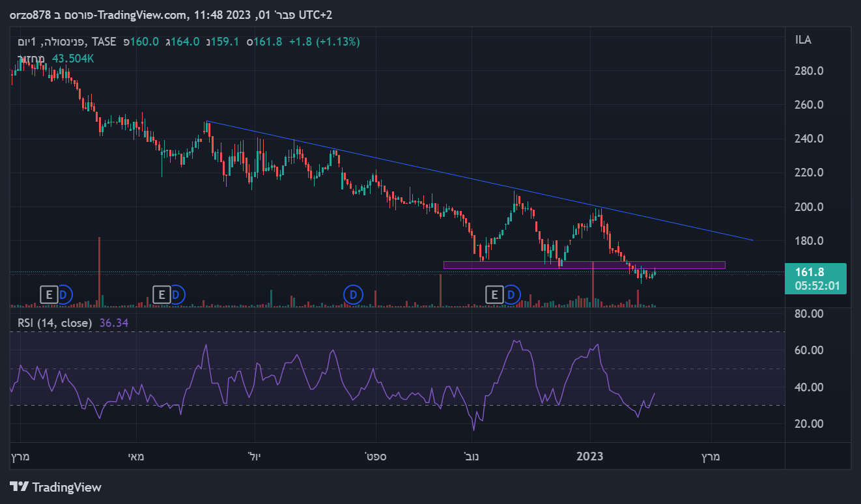
Task: Click the 2023 year label on time axis
Action: point(591,456)
